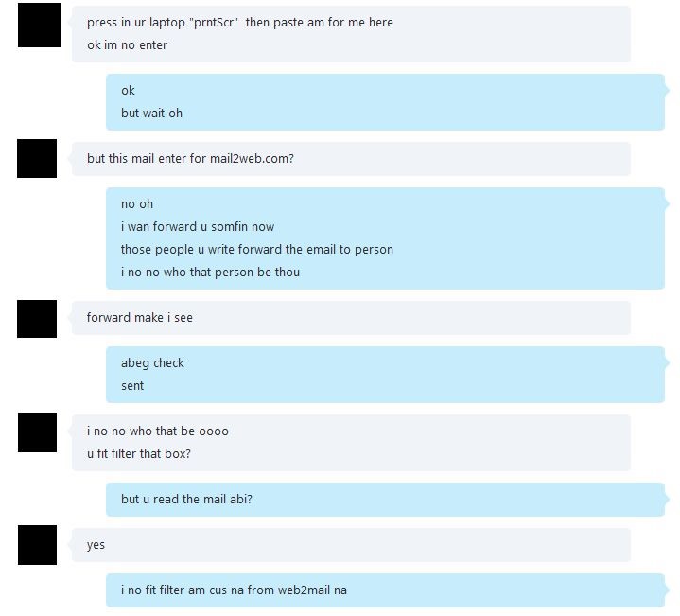Click the "abeg check" message

click(152, 363)
